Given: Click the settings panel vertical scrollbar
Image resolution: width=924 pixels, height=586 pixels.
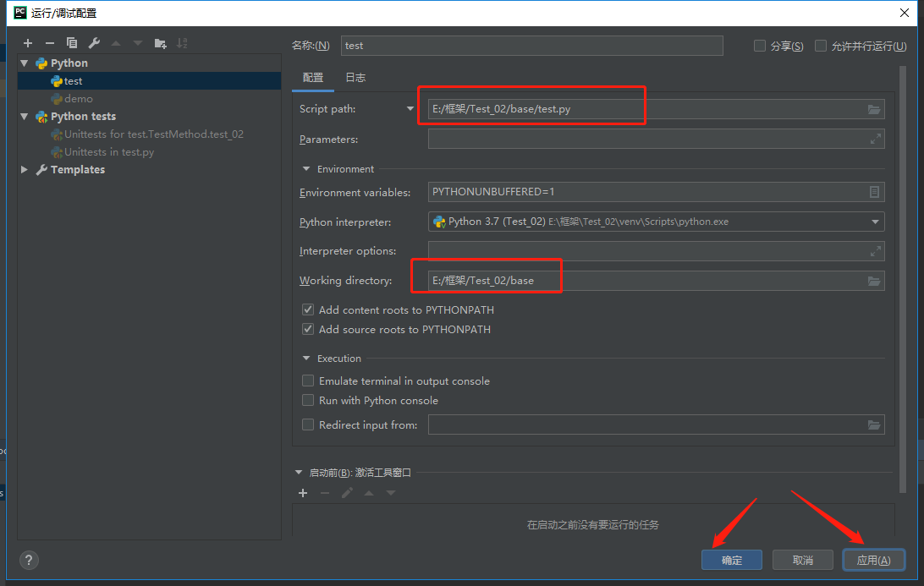Looking at the screenshot, I should tap(902, 280).
